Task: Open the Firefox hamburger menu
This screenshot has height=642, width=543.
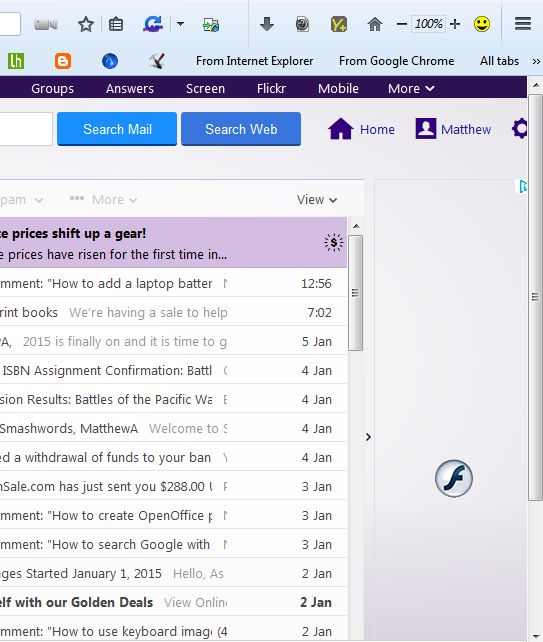Action: click(x=523, y=24)
